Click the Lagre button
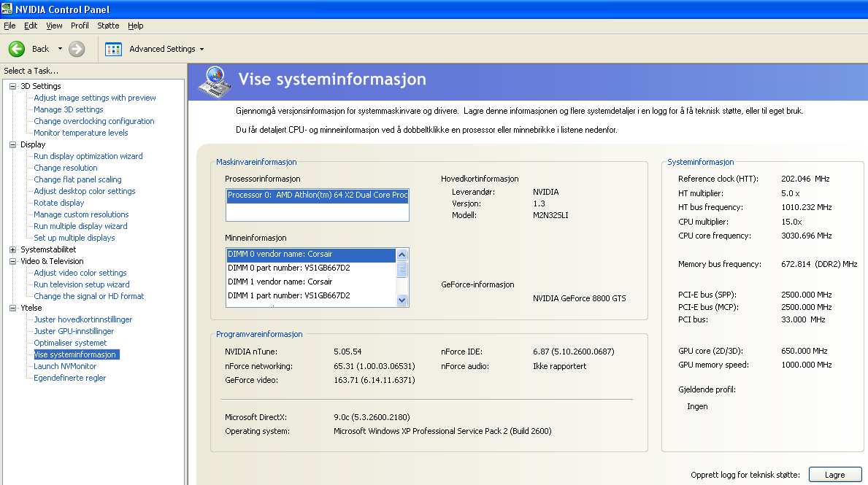The height and width of the screenshot is (485, 868). click(835, 475)
